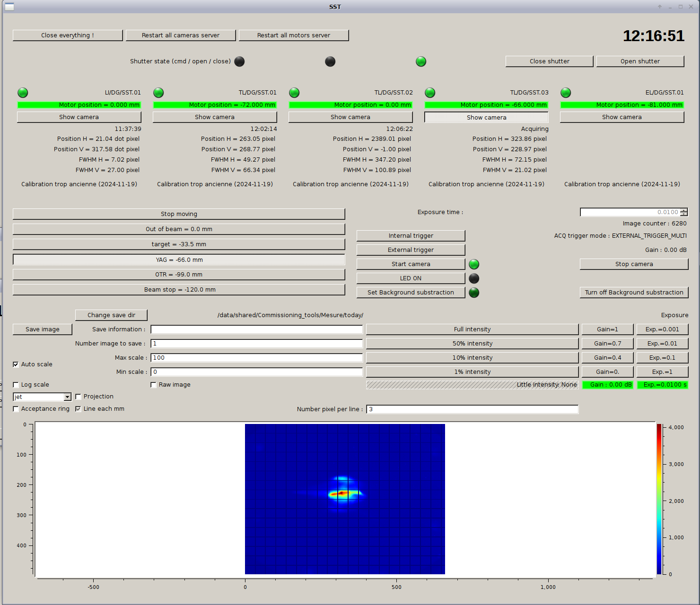Image resolution: width=700 pixels, height=605 pixels.
Task: Click the status LED next to EL/DG/SST.01
Action: 566,93
